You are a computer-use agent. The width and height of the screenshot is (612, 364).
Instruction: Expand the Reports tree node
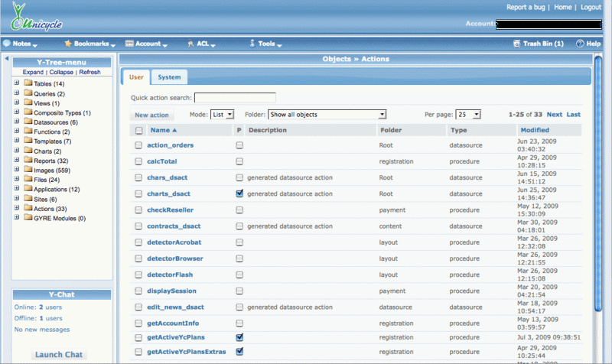click(17, 161)
